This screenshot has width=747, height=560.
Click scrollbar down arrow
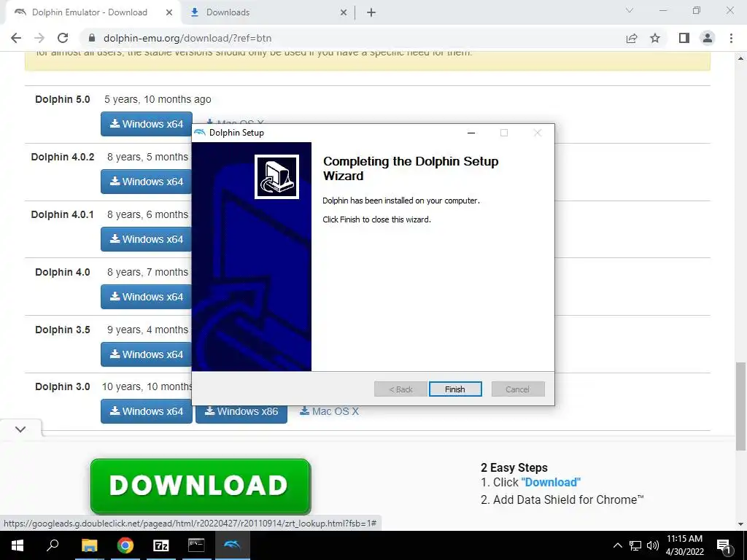click(x=740, y=524)
